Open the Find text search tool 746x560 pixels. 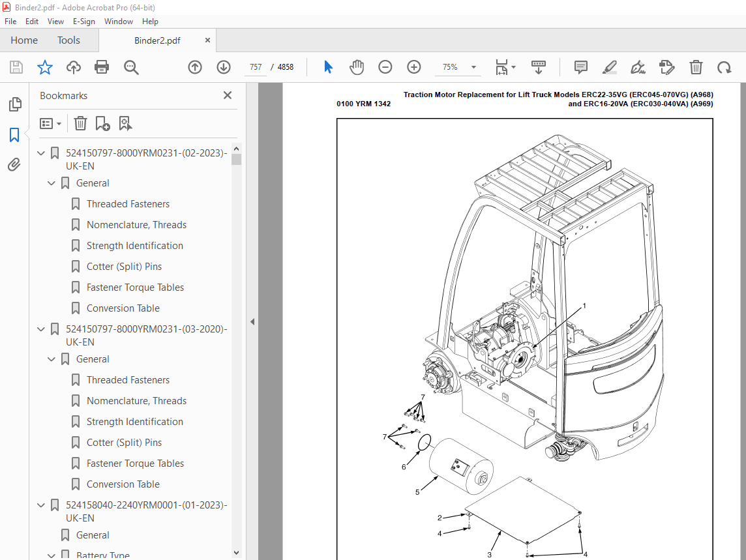[131, 67]
